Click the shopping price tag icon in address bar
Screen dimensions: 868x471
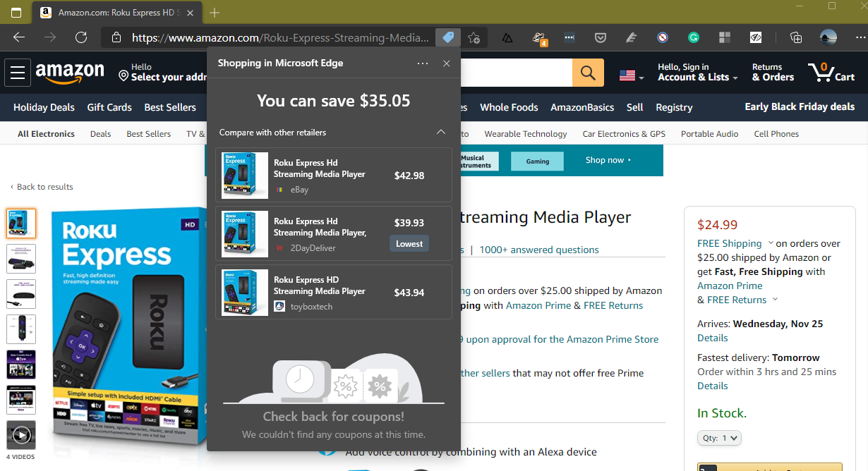[x=448, y=37]
